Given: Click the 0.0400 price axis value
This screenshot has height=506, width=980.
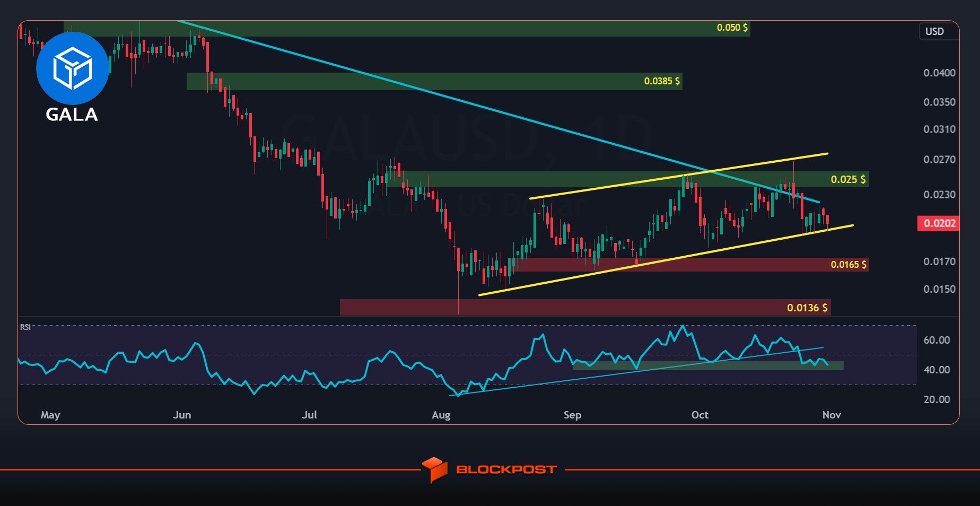Looking at the screenshot, I should coord(940,73).
